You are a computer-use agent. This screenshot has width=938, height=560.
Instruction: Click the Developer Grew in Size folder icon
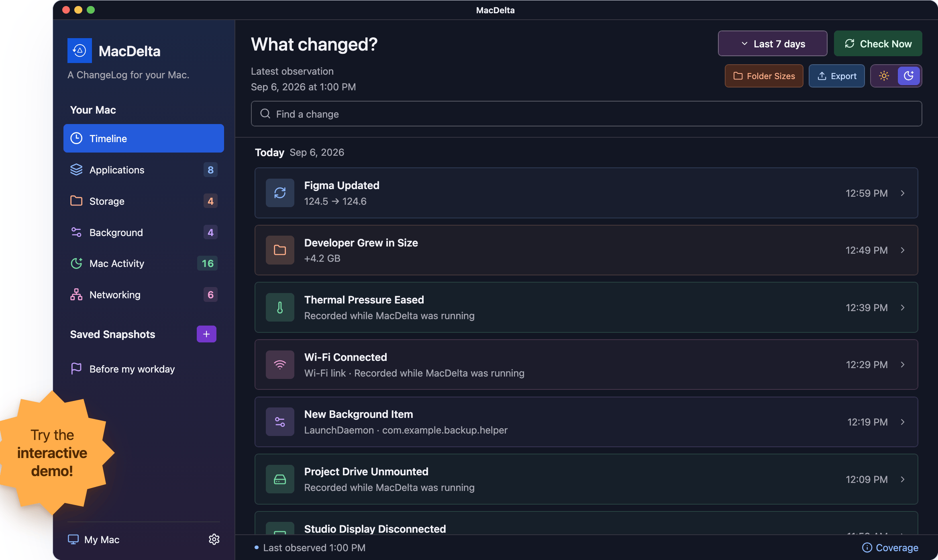[x=280, y=250]
